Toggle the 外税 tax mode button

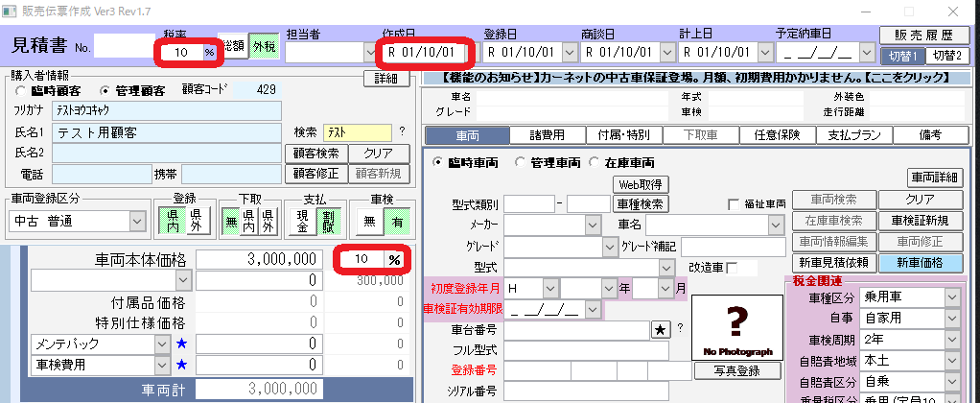263,46
